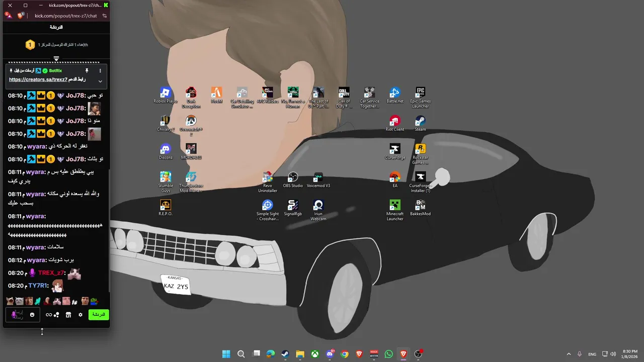
Task: Launch Iriun Webcam desktop icon
Action: 318,210
